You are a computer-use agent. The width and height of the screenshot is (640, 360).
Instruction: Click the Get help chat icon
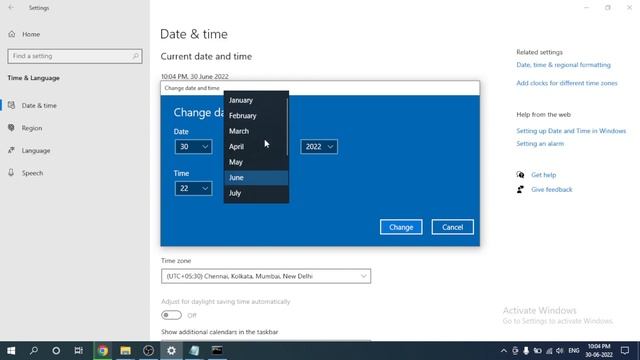(520, 175)
